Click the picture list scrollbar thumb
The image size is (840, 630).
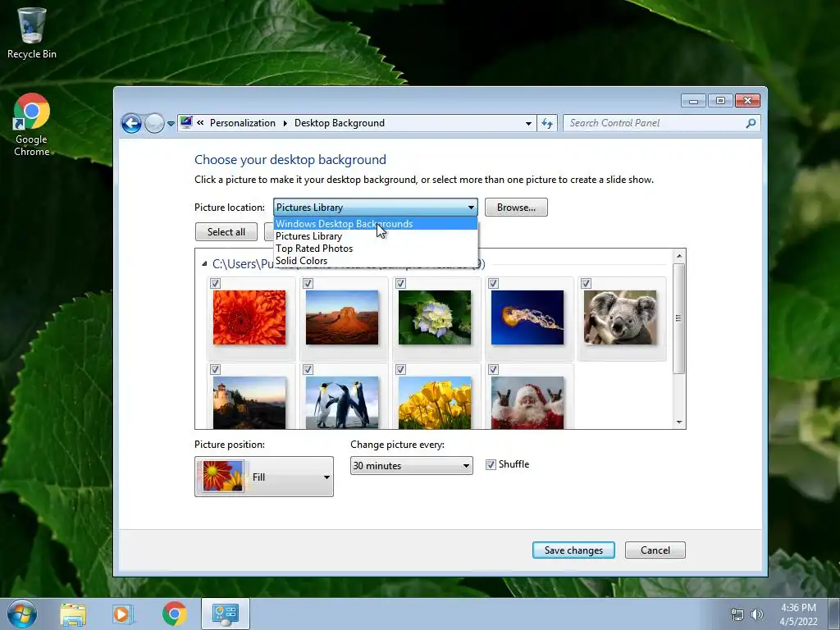[x=678, y=318]
